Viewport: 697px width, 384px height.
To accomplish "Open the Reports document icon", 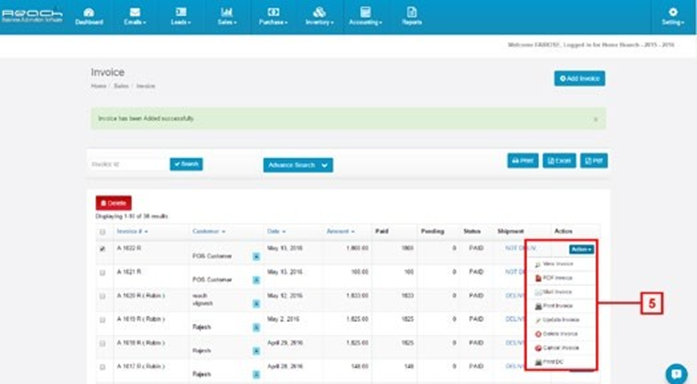I will click(x=412, y=16).
